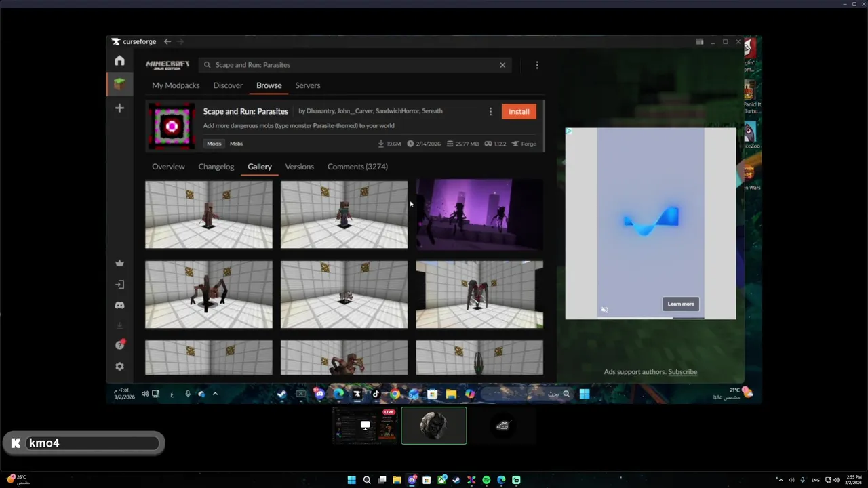The height and width of the screenshot is (488, 868).
Task: Open the three-dot menu beside search bar
Action: click(x=537, y=65)
